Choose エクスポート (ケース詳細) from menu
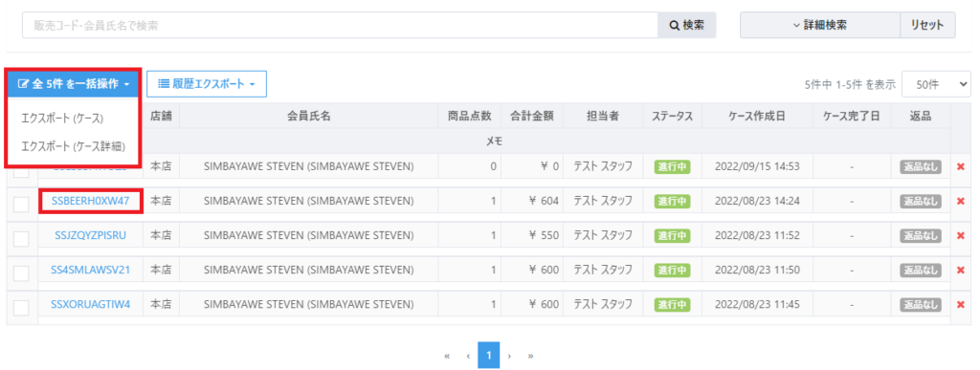This screenshot has width=980, height=370. pos(73,146)
